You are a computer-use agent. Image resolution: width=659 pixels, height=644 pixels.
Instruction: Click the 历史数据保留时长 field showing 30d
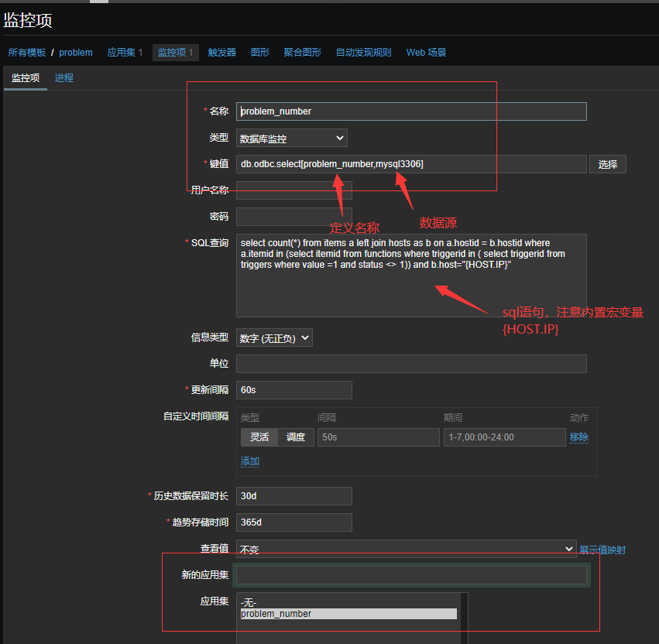coord(294,496)
